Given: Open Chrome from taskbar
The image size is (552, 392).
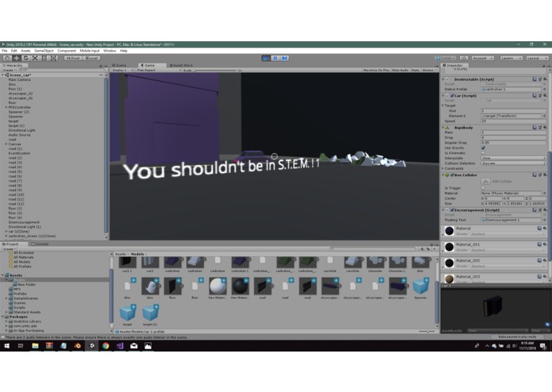Looking at the screenshot, I should click(106, 346).
